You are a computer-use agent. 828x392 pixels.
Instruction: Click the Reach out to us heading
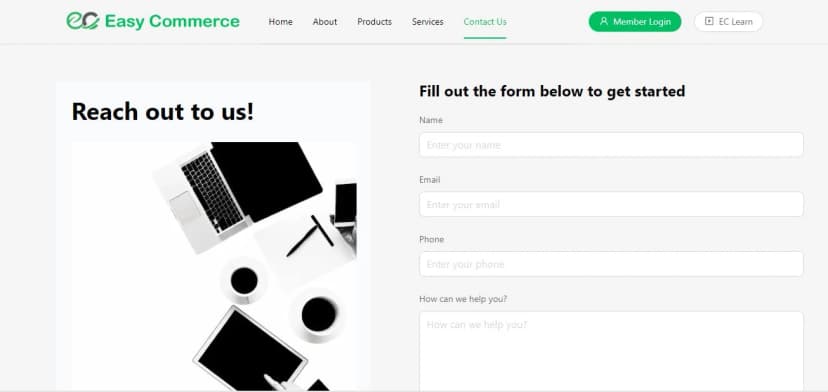click(x=163, y=111)
